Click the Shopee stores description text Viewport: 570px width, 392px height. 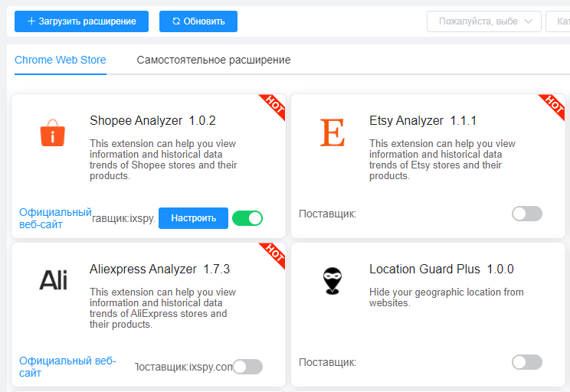[163, 159]
